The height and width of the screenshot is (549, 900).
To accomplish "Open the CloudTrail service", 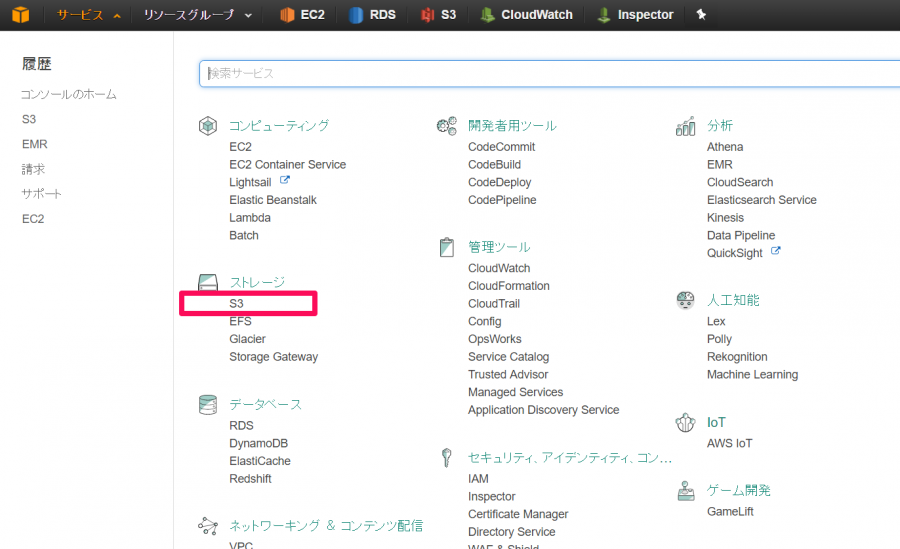I will [x=494, y=304].
